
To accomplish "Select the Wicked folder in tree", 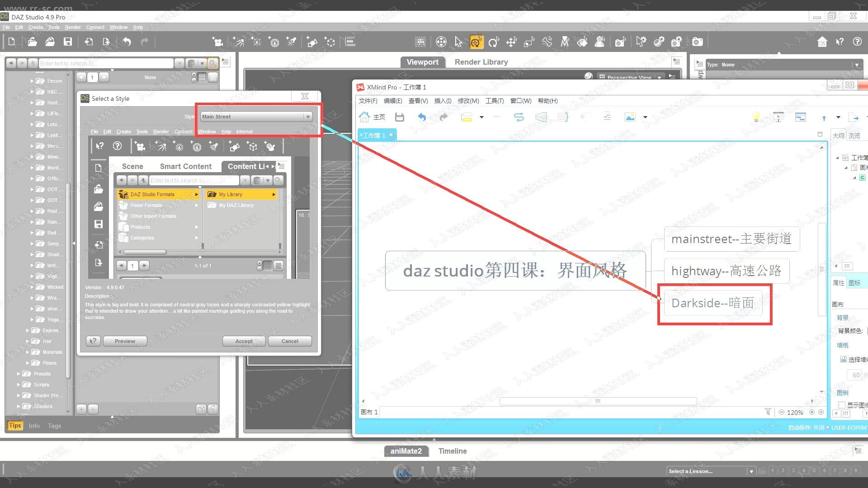I will pyautogui.click(x=55, y=287).
